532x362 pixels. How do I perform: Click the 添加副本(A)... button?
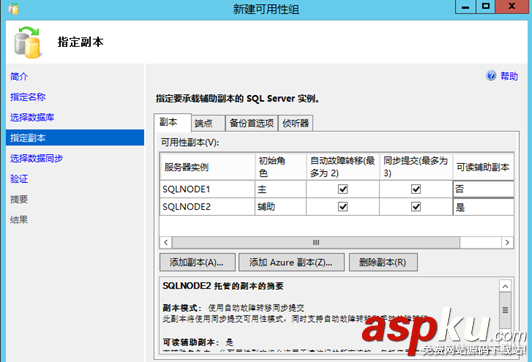coord(197,262)
